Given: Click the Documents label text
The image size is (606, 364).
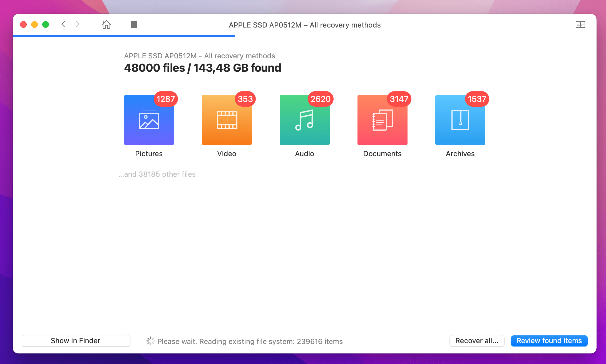Looking at the screenshot, I should pyautogui.click(x=383, y=154).
